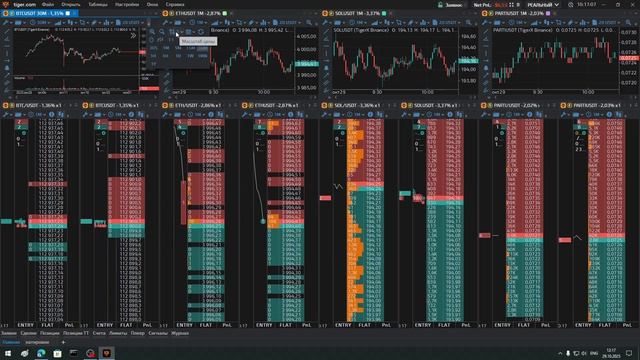Click ENTRY in the leftmost BTCUSDT order book
Image resolution: width=640 pixels, height=360 pixels.
coord(25,325)
